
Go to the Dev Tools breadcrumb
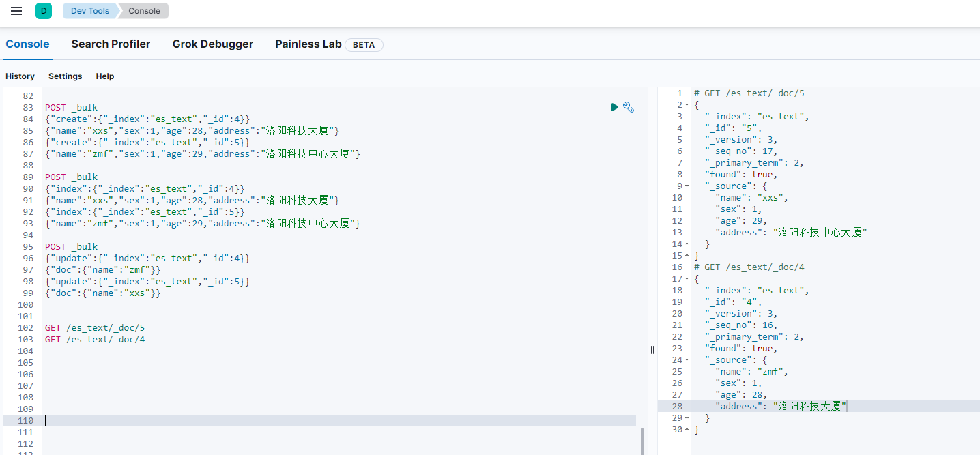pos(89,11)
